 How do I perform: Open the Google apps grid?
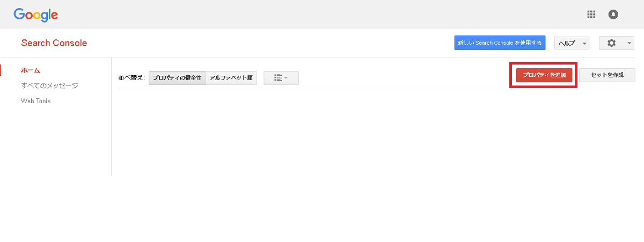pos(591,15)
